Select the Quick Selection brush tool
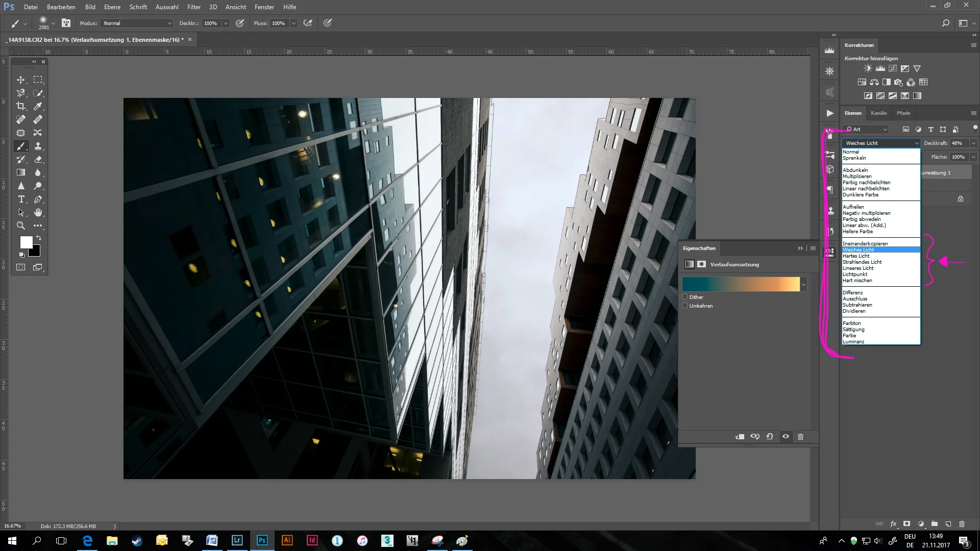The width and height of the screenshot is (980, 551). click(38, 93)
